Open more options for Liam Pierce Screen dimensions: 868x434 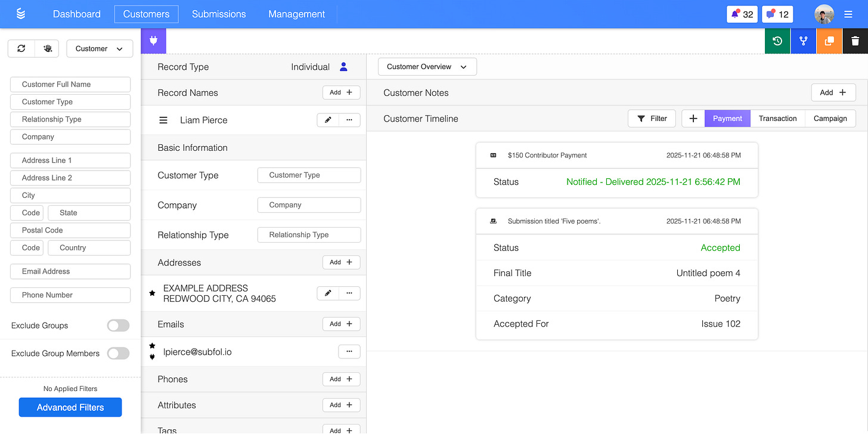coord(349,120)
